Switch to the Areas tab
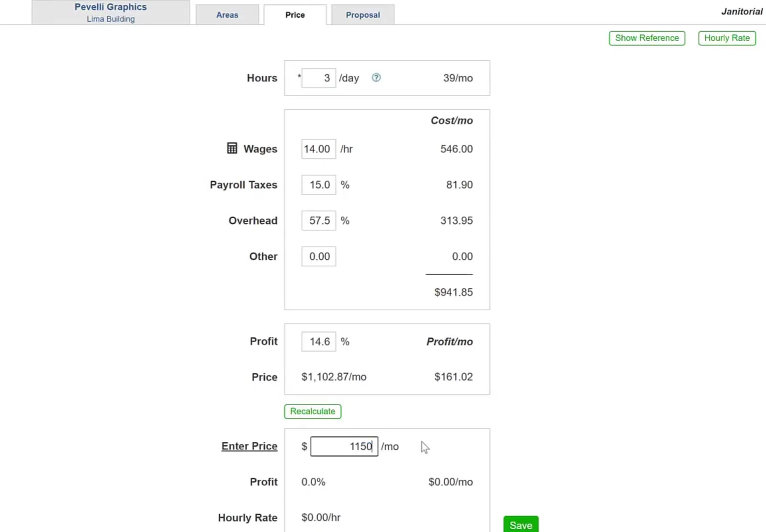766x532 pixels. click(227, 15)
